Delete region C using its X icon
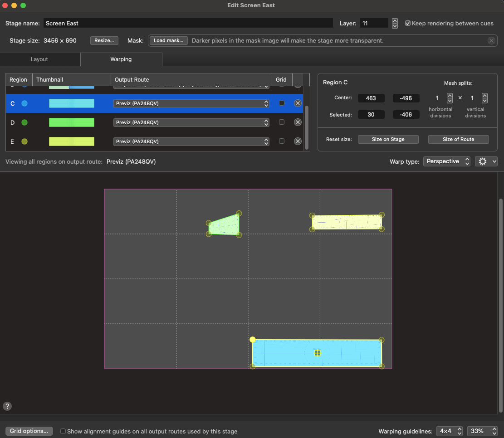504x438 pixels. tap(298, 103)
